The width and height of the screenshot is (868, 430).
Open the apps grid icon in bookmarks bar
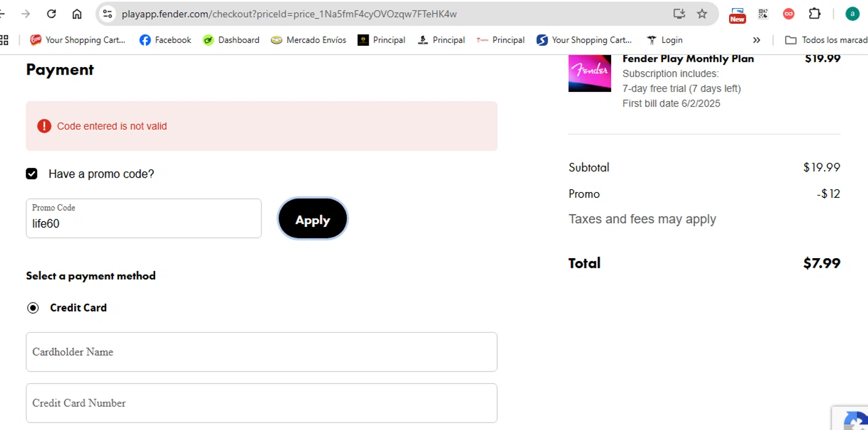pos(4,40)
